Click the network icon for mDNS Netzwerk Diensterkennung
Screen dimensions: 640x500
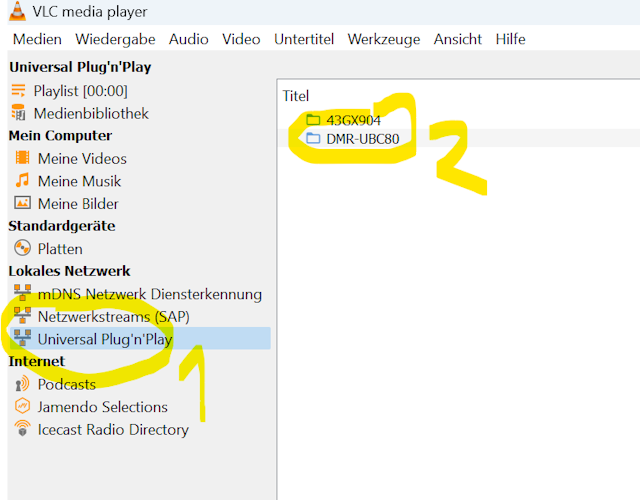point(22,292)
